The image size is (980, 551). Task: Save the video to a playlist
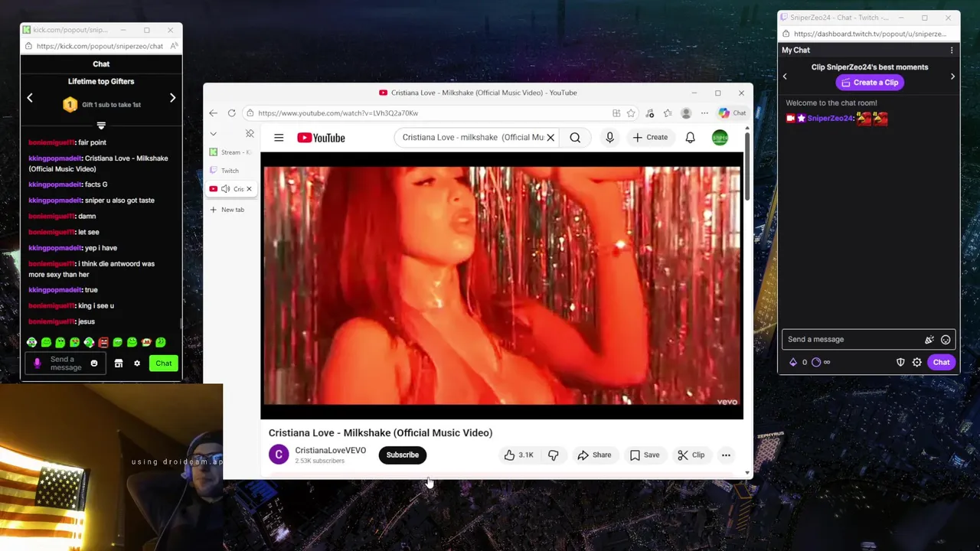click(x=645, y=455)
